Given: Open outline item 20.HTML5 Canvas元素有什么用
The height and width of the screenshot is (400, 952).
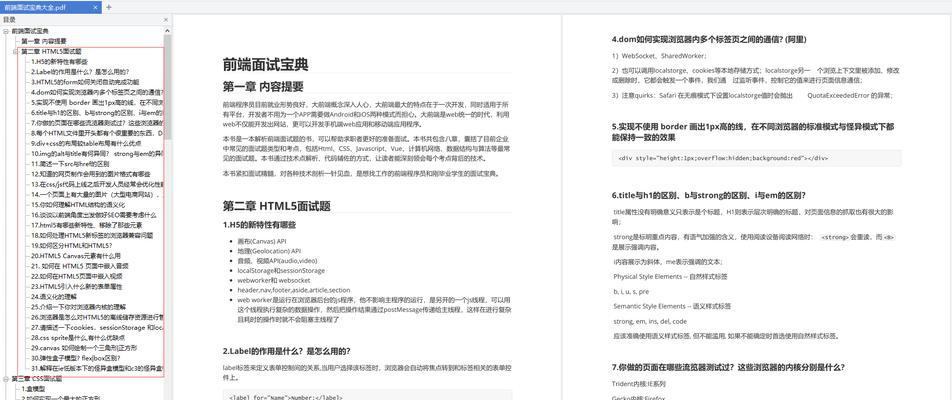Looking at the screenshot, I should click(x=76, y=256).
